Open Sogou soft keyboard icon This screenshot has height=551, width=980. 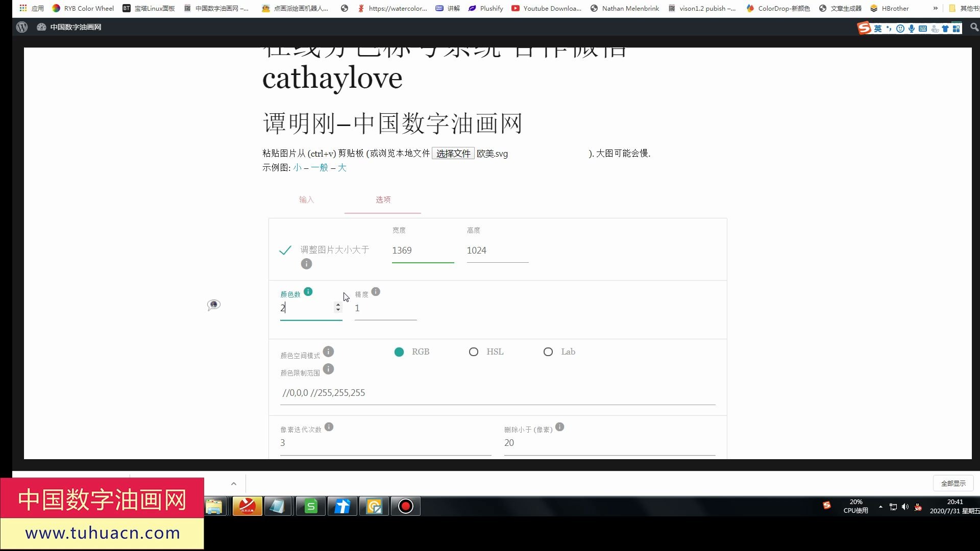[x=923, y=29]
